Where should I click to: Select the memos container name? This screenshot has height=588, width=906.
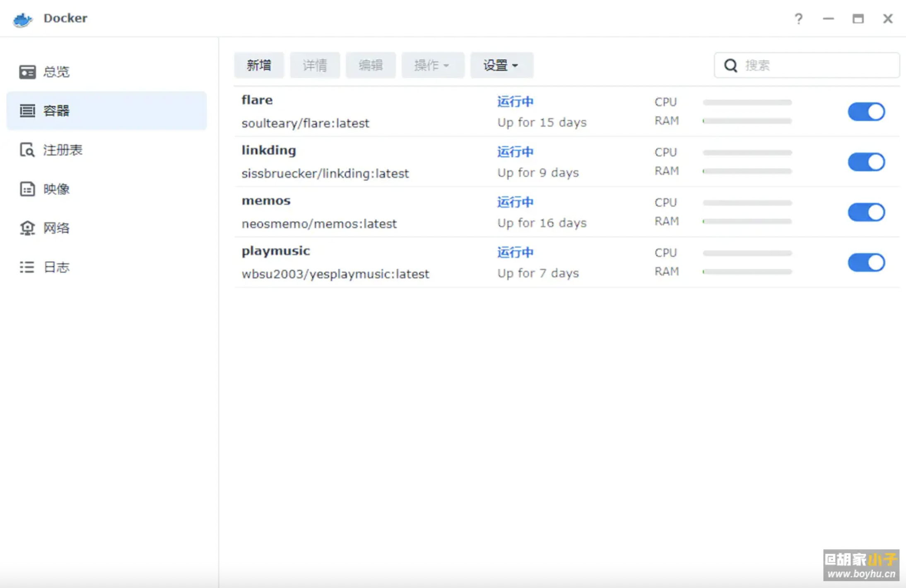tap(266, 200)
